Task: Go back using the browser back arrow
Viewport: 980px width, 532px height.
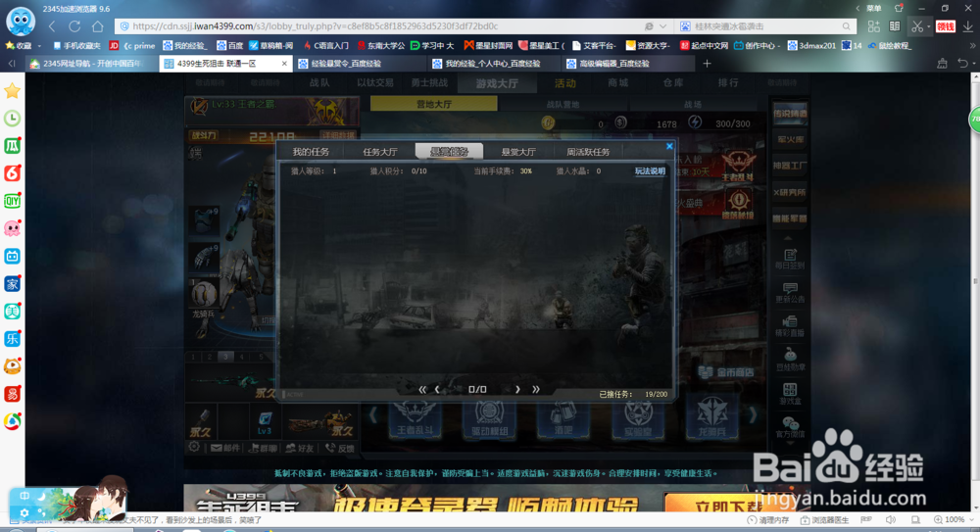Action: coord(53,26)
